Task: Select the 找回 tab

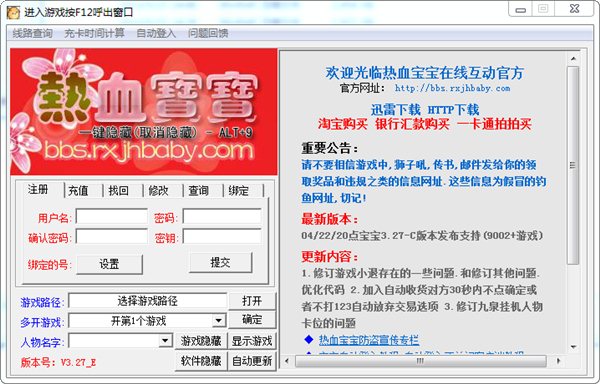Action: (x=119, y=190)
